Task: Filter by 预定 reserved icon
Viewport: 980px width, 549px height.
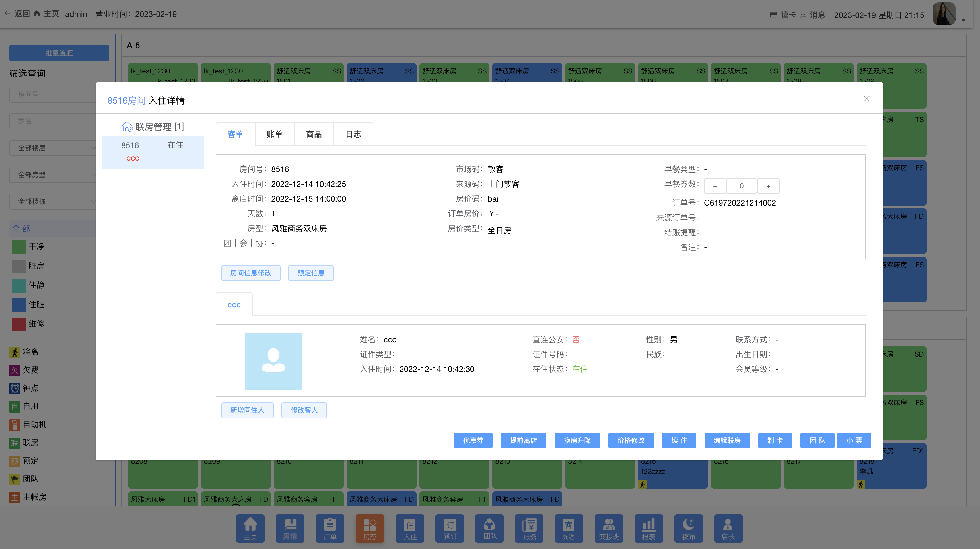Action: [15, 461]
